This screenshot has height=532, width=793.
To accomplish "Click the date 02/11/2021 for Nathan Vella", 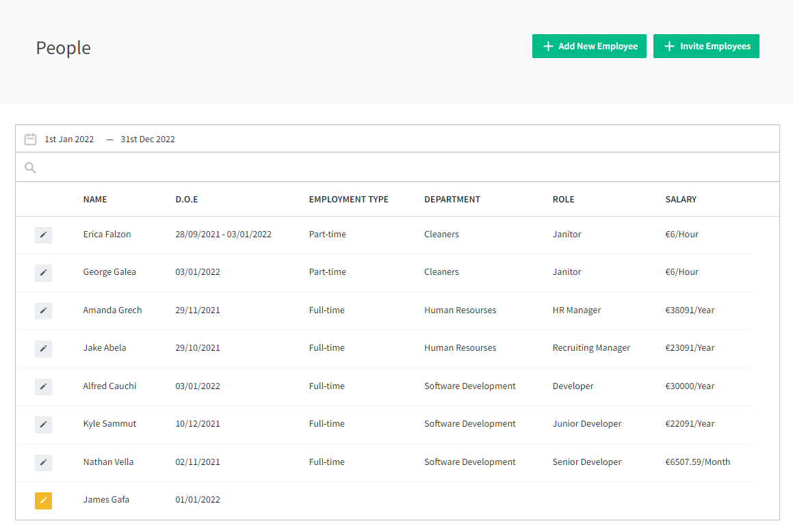I will (x=197, y=462).
